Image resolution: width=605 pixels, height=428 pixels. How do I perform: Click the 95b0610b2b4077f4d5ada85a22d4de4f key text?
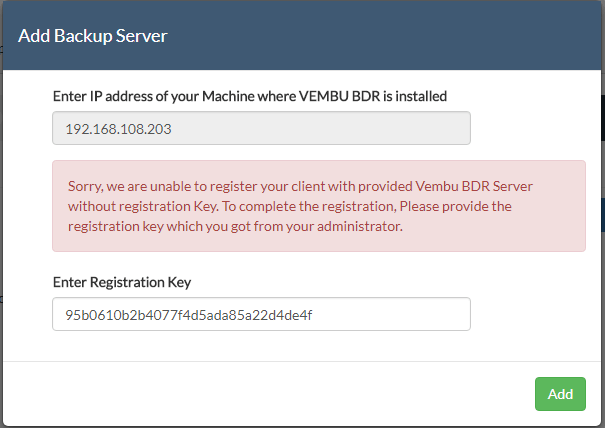tap(189, 315)
